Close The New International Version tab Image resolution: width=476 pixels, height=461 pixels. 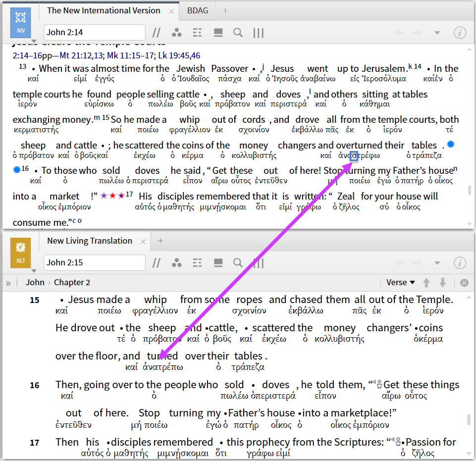click(x=171, y=11)
